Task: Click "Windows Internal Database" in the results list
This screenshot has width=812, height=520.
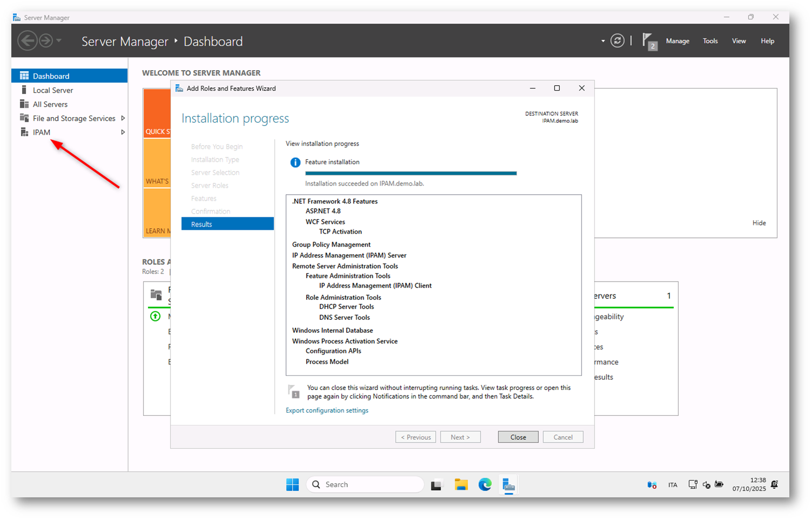Action: point(333,330)
